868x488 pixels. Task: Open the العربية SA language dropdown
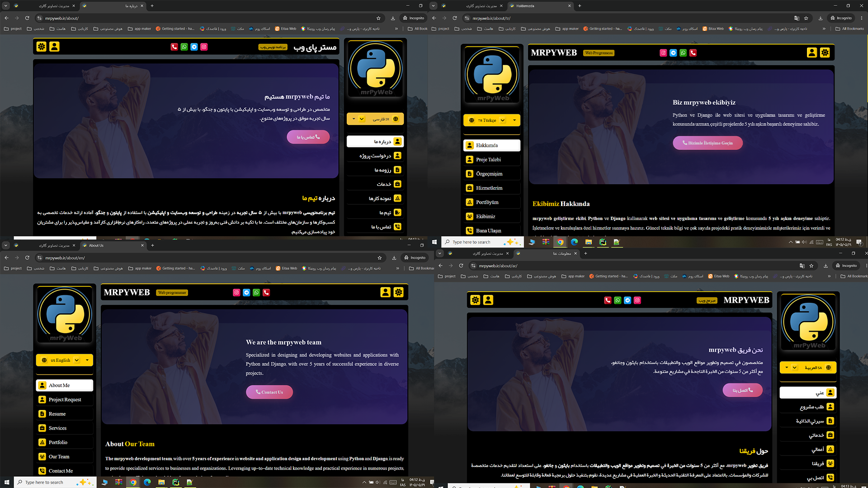(x=808, y=367)
